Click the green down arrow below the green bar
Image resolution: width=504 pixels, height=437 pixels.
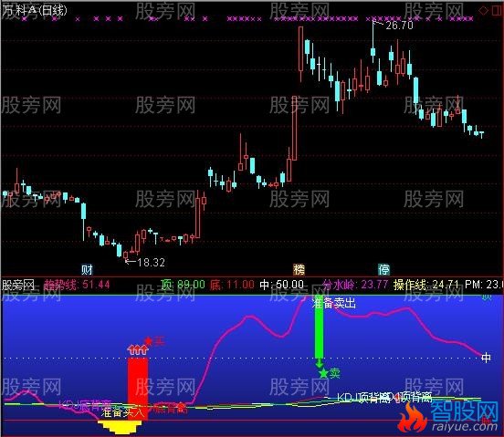pos(319,363)
